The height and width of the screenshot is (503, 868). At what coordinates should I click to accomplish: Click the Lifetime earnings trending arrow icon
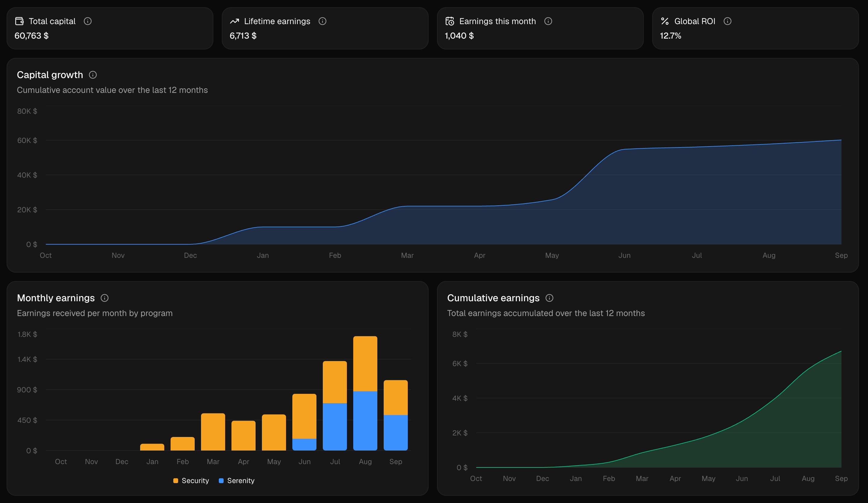point(234,21)
